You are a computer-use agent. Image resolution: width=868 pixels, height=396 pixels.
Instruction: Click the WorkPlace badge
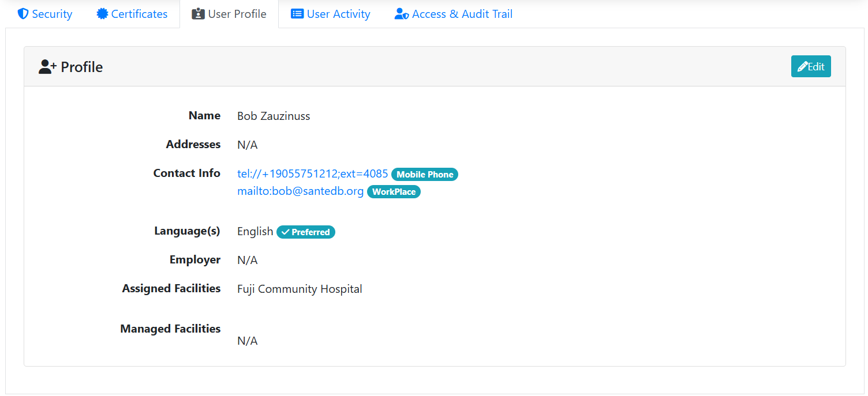[394, 192]
